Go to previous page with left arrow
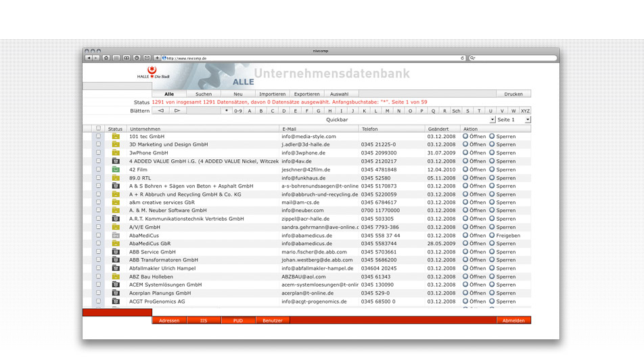The width and height of the screenshot is (644, 359). 160,110
